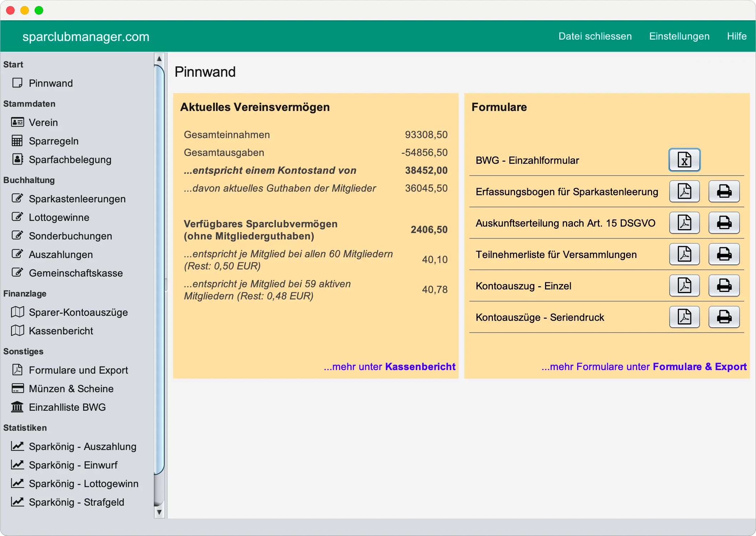Print the Teilnehmerliste für Versammlungen

724,254
